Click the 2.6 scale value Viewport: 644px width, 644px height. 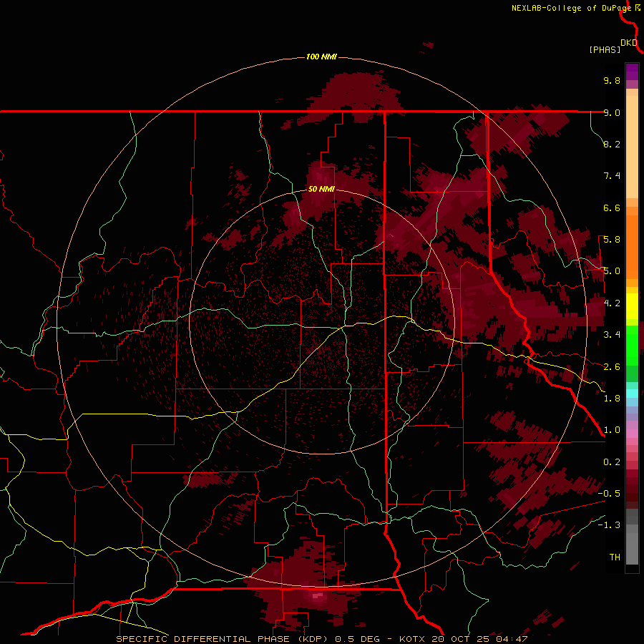click(x=612, y=367)
